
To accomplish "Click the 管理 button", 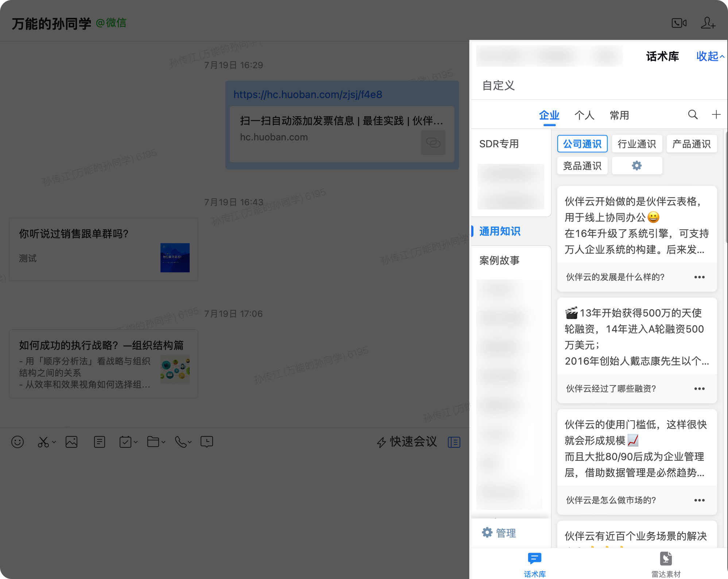I will point(499,533).
